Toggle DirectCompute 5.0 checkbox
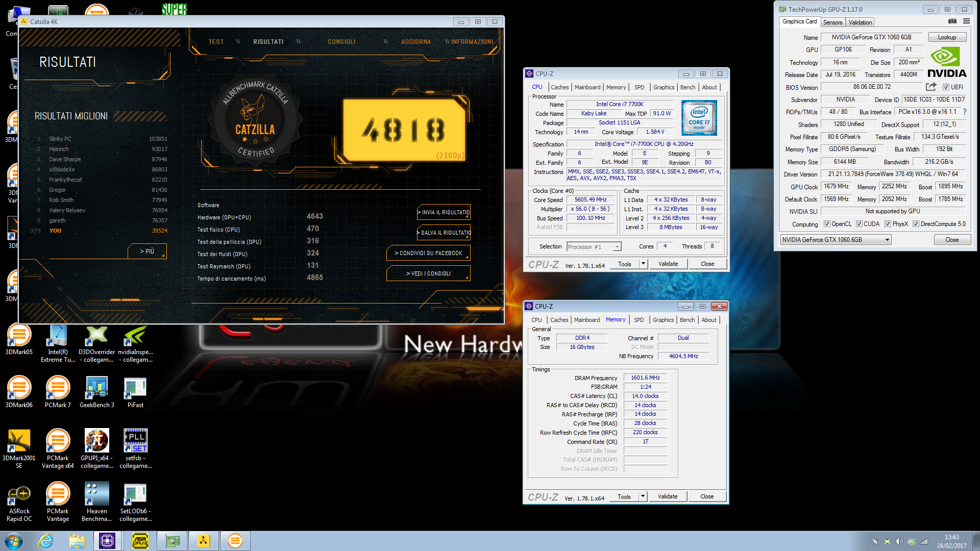Image resolution: width=980 pixels, height=551 pixels. (x=916, y=224)
